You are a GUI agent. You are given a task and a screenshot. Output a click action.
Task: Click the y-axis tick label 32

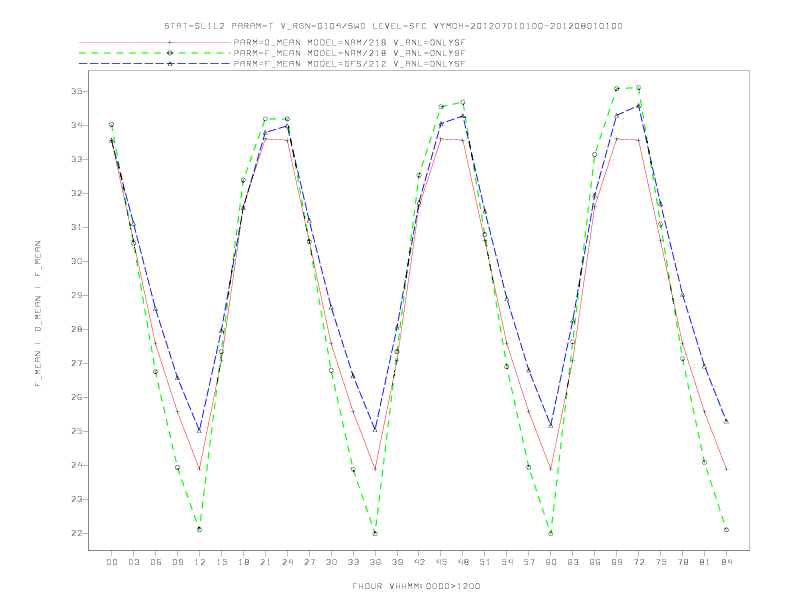(76, 193)
